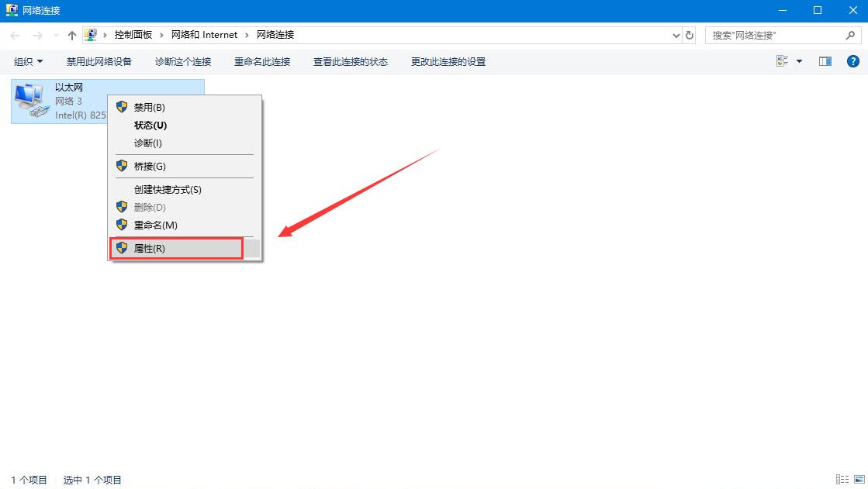Image resolution: width=868 pixels, height=489 pixels.
Task: Click shield icon beside 桥接(G)
Action: coord(122,166)
